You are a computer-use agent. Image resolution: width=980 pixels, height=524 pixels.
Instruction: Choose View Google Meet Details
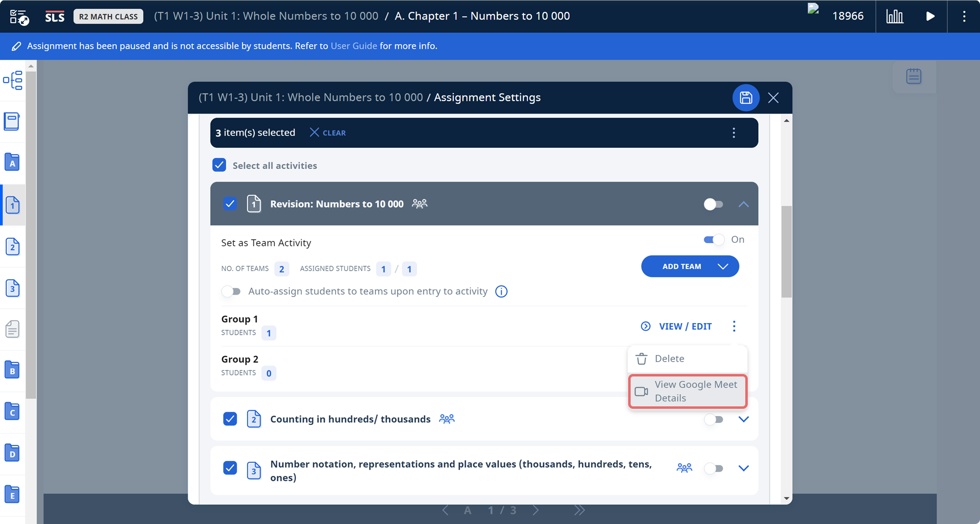[x=687, y=391]
